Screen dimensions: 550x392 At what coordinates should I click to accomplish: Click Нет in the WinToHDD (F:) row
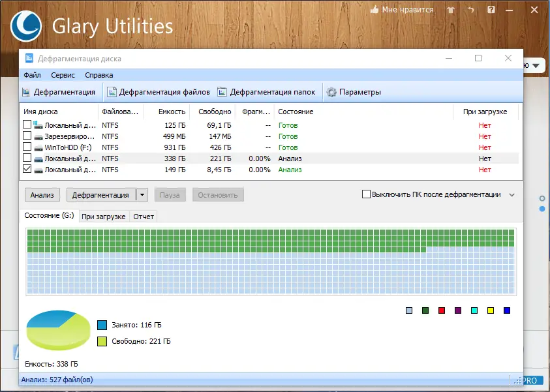click(485, 147)
